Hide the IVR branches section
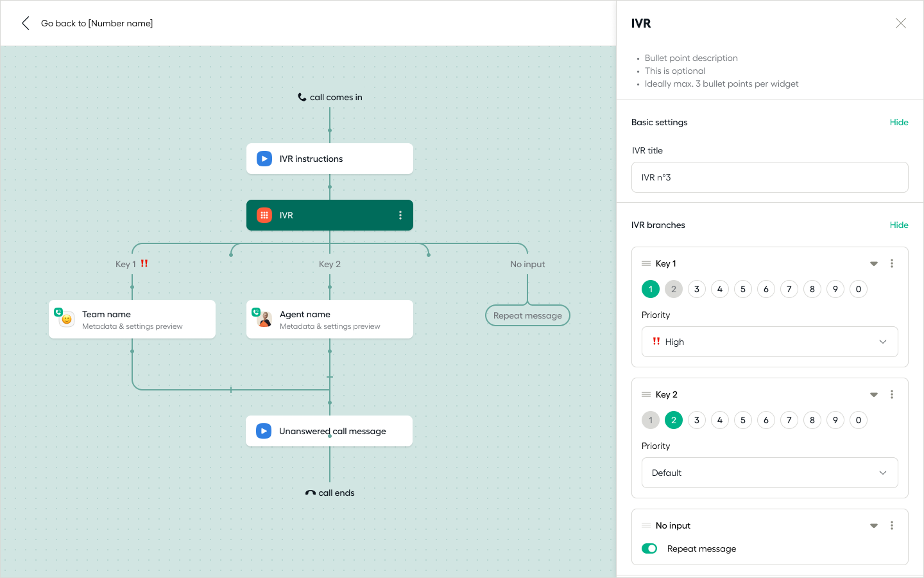 click(x=898, y=225)
